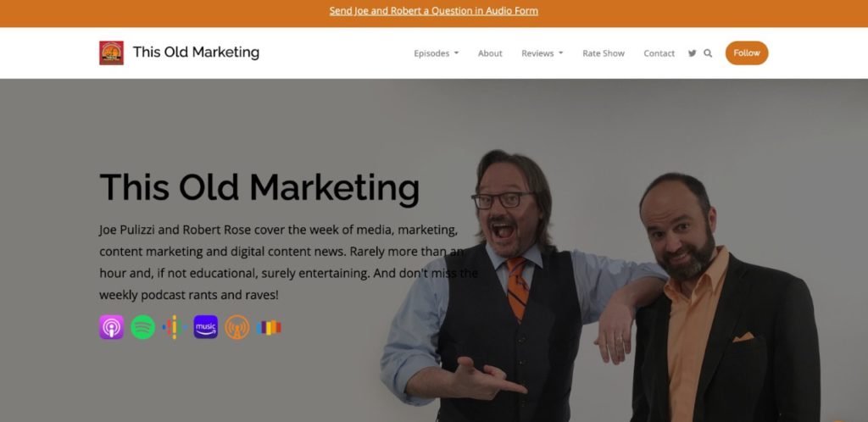Expand the Reviews dropdown menu
The width and height of the screenshot is (868, 422).
click(x=542, y=53)
